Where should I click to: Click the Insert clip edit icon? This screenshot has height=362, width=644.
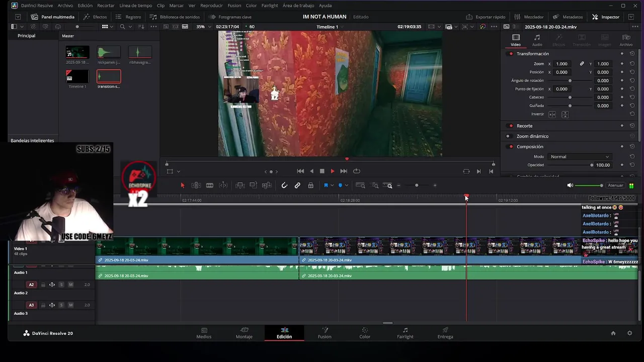(x=240, y=186)
